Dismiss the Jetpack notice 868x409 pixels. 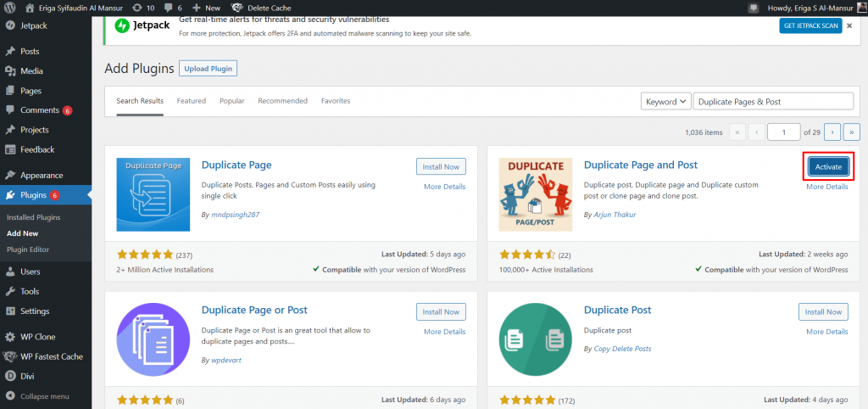[x=849, y=25]
